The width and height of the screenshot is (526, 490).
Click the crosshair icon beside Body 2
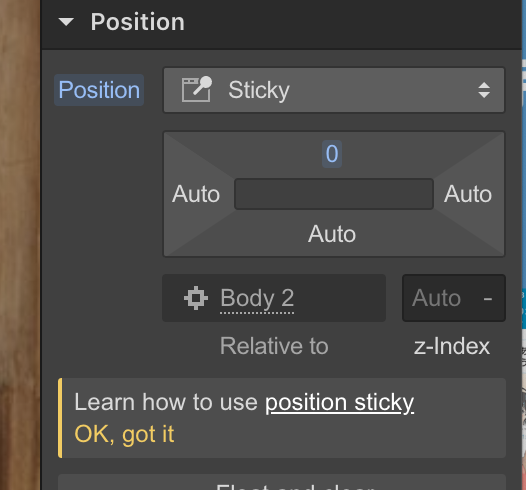coord(196,298)
